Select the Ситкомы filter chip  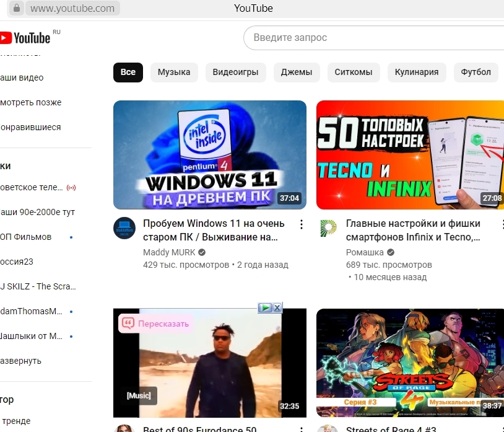point(354,72)
